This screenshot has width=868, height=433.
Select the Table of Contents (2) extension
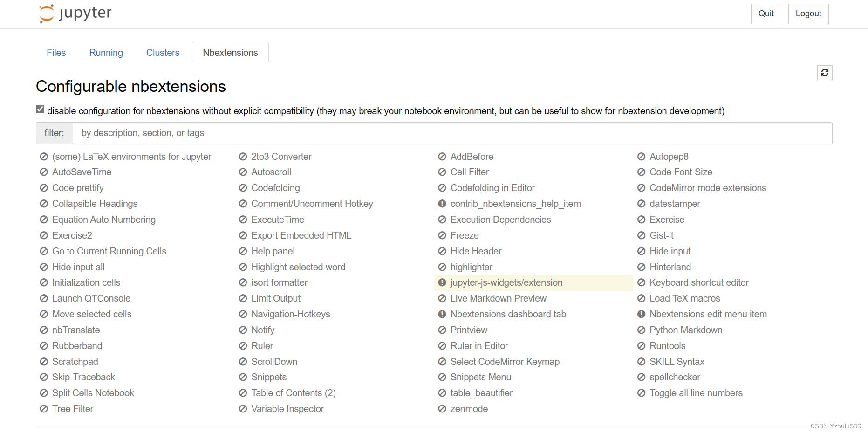point(293,393)
